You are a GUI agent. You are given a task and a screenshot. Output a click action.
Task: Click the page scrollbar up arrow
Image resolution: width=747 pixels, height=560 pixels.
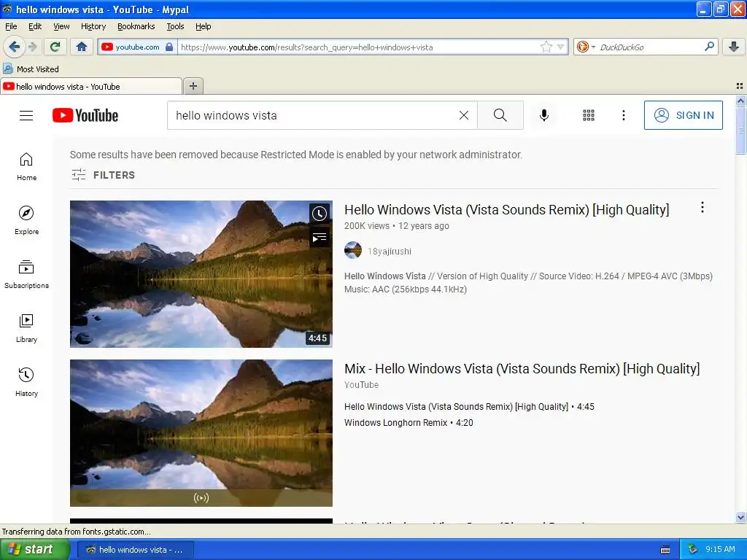[x=740, y=101]
